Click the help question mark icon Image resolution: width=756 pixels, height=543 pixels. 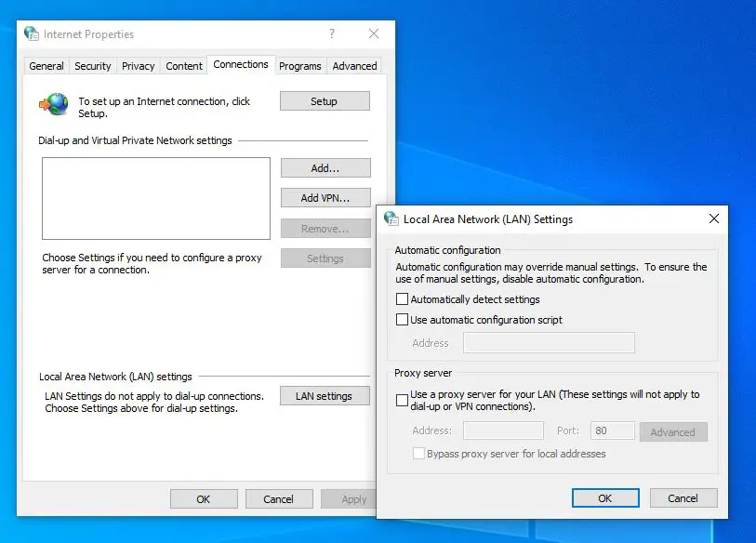click(332, 33)
